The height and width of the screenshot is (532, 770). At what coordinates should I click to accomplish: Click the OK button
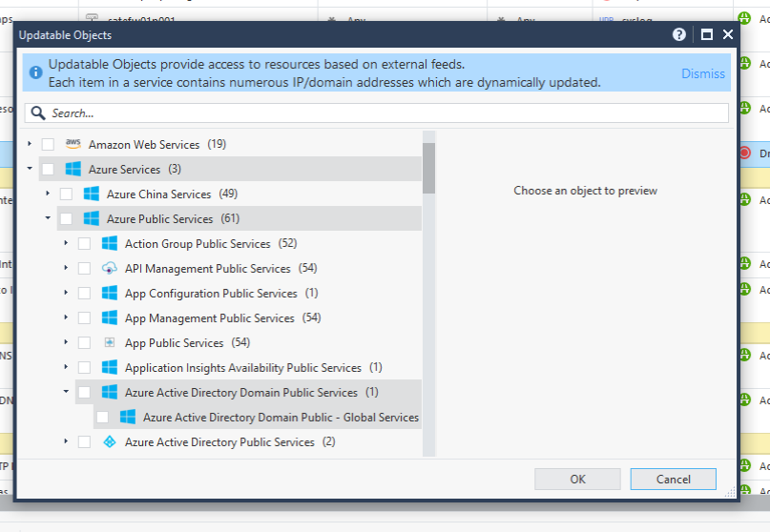coord(577,479)
